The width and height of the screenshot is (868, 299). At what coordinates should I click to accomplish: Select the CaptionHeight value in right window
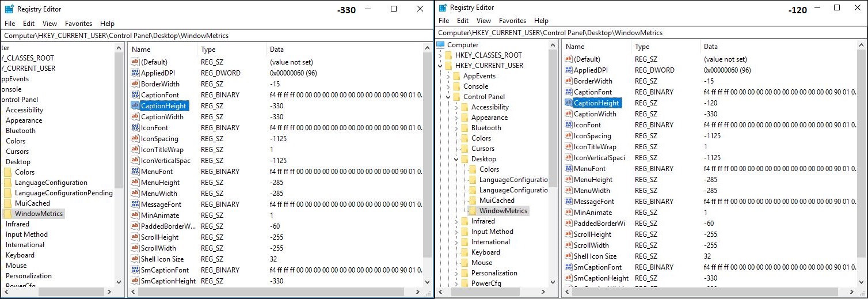click(596, 103)
